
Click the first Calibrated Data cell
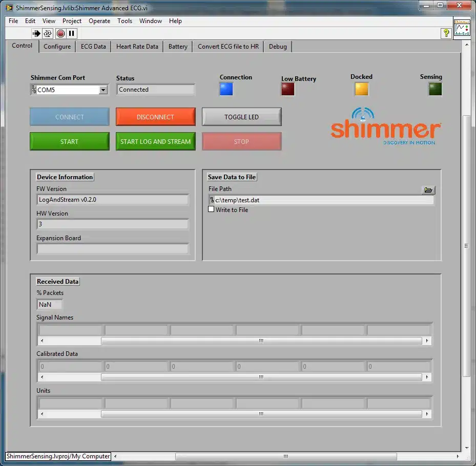[70, 367]
